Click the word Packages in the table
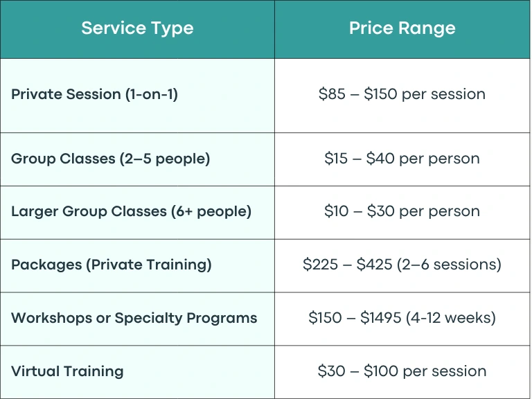532x399 pixels. tap(46, 265)
